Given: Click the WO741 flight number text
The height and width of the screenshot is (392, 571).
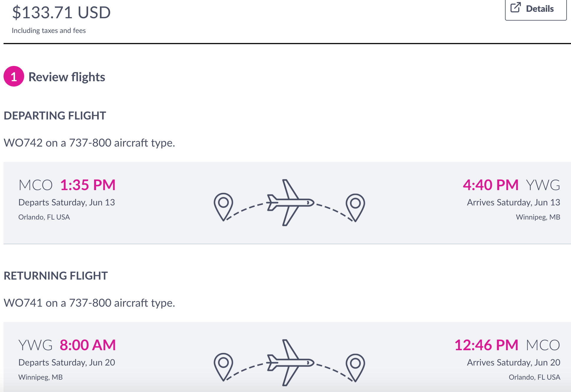Looking at the screenshot, I should coord(23,303).
